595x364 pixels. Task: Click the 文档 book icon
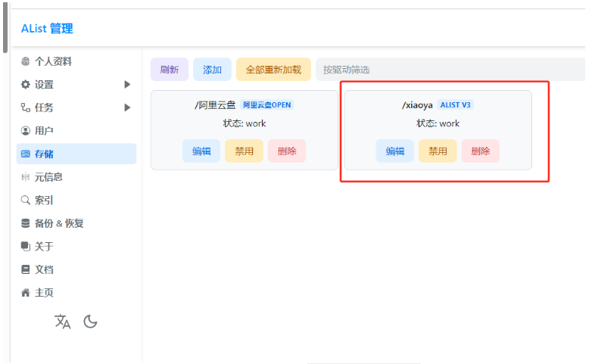tap(26, 269)
